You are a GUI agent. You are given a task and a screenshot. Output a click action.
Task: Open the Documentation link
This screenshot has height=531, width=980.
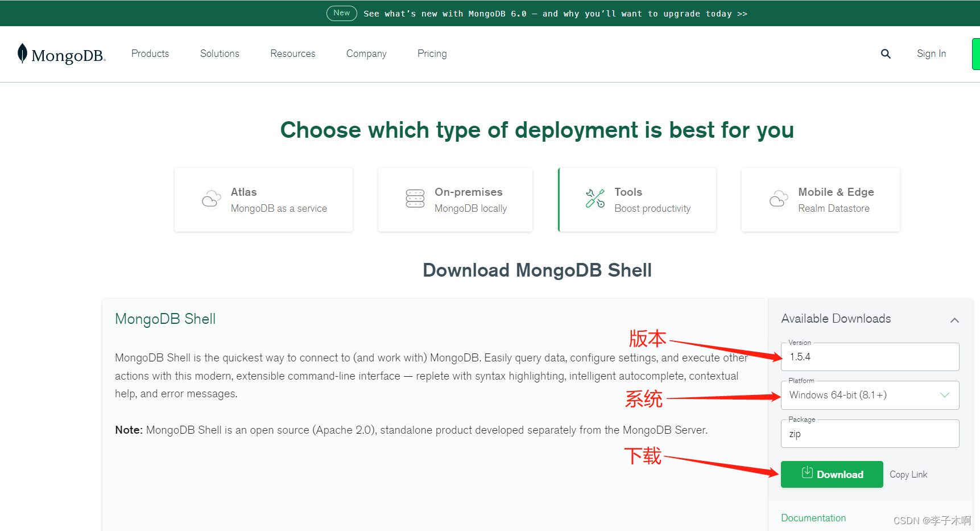point(813,518)
